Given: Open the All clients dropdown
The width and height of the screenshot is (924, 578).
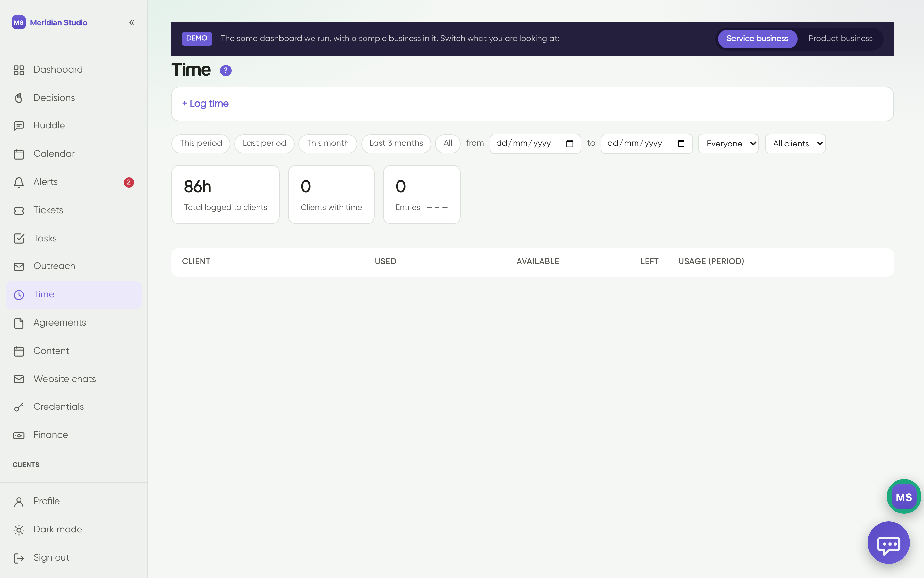Looking at the screenshot, I should click(795, 144).
